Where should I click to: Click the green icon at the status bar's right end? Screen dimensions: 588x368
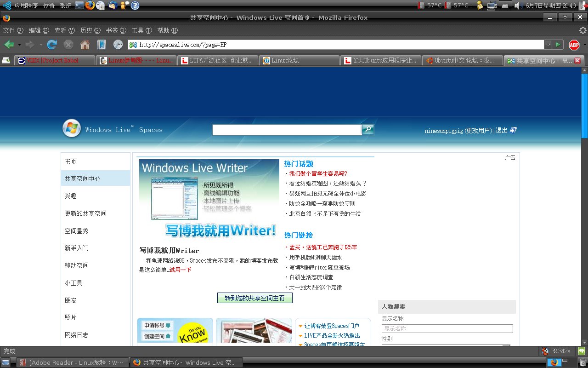pos(581,351)
